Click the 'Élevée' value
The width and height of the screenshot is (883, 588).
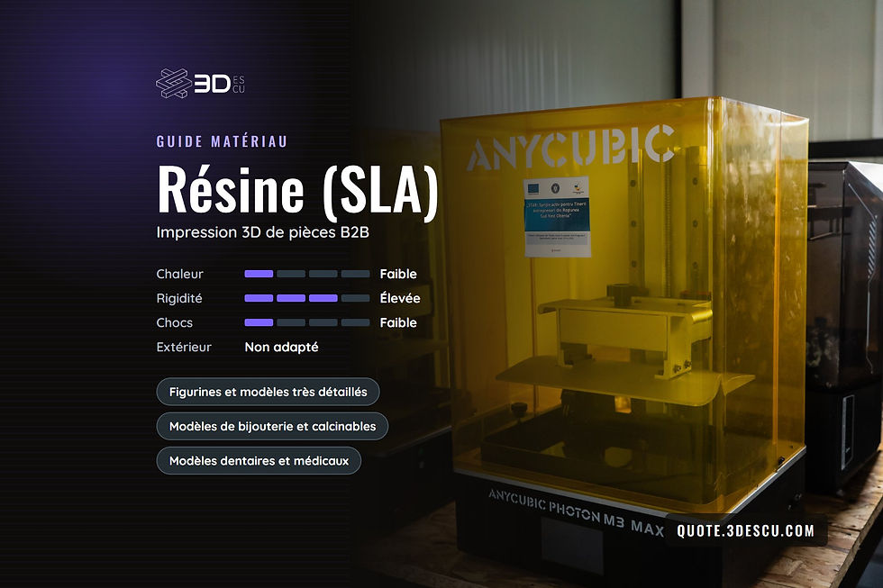click(400, 298)
